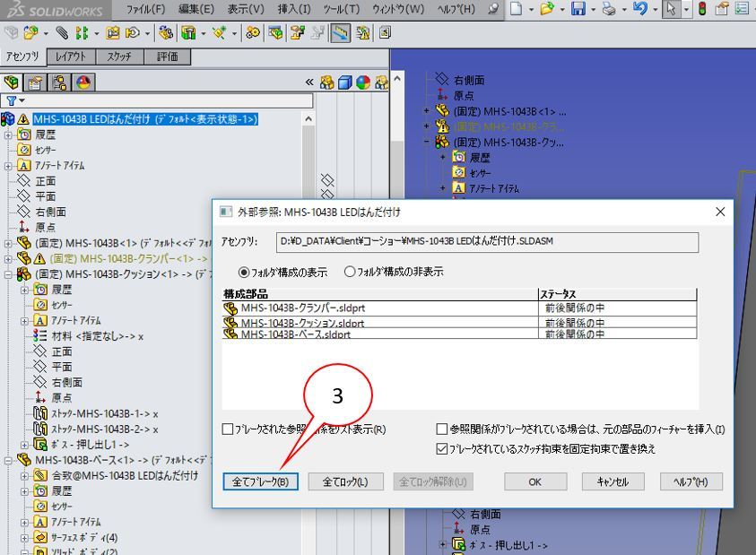This screenshot has width=756, height=555.
Task: Open the FeatureManager design tree tab icon
Action: 12,82
